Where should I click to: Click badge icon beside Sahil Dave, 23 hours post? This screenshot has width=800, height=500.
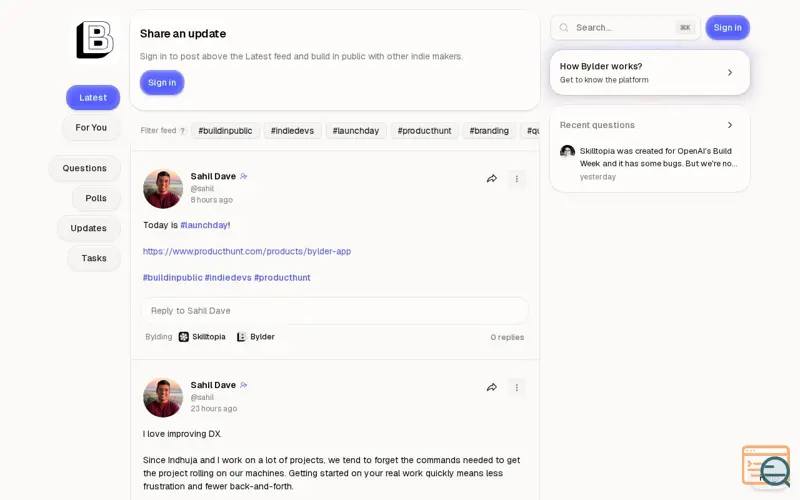pyautogui.click(x=243, y=385)
